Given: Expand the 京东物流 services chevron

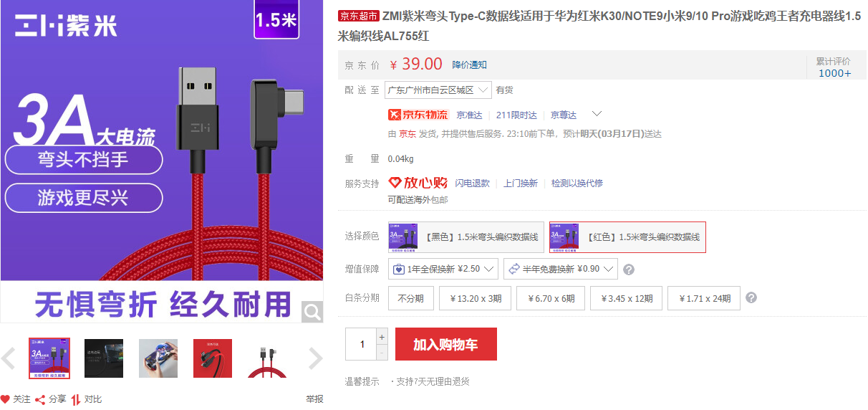Looking at the screenshot, I should pyautogui.click(x=597, y=114).
